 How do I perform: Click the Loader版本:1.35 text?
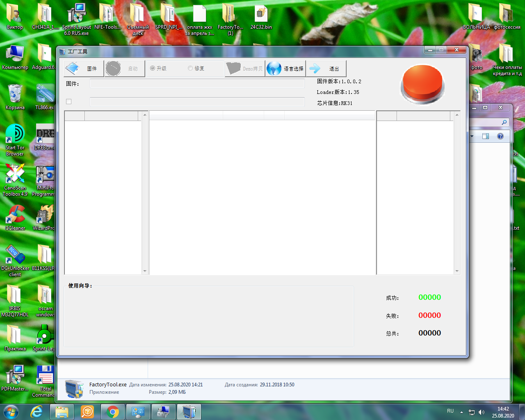tap(338, 92)
